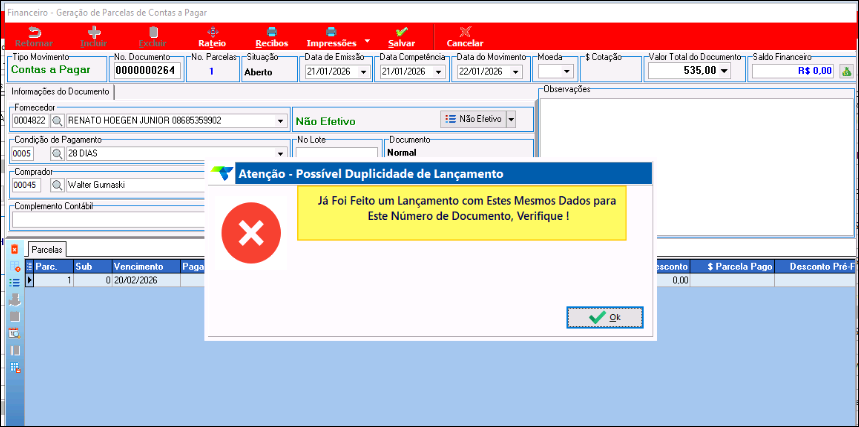Open the Recibos printer toolbar option
Viewport: 859px width, 427px height.
(272, 37)
